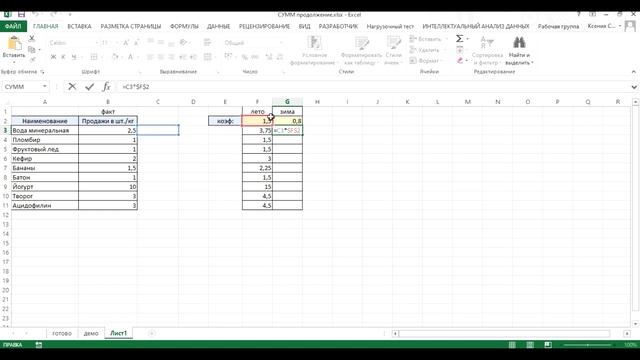Click the Merge and Center icon

[x=207, y=57]
